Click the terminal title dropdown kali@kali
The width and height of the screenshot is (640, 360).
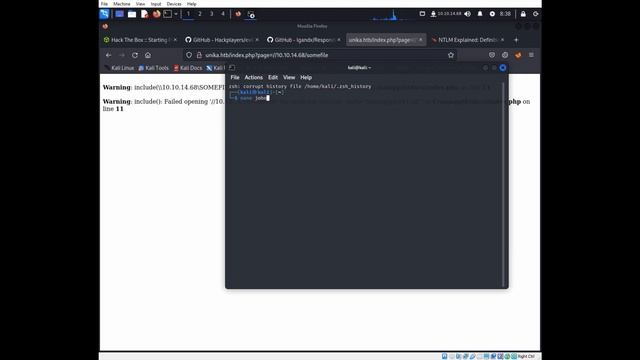(360, 68)
